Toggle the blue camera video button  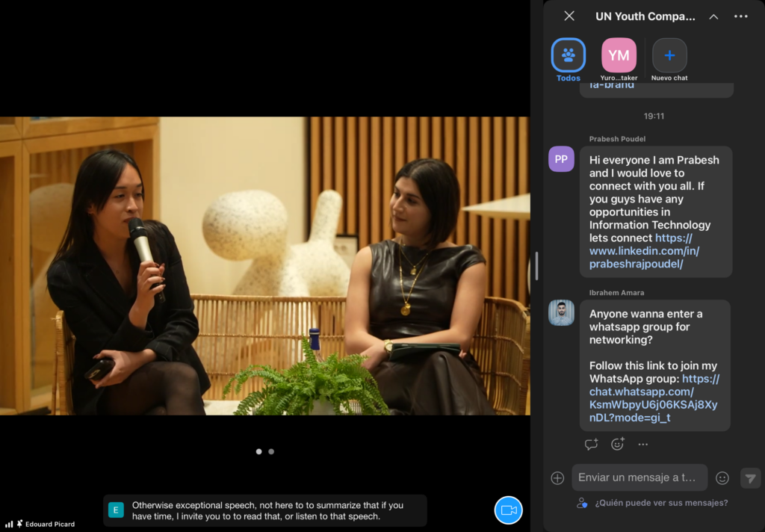click(x=509, y=510)
